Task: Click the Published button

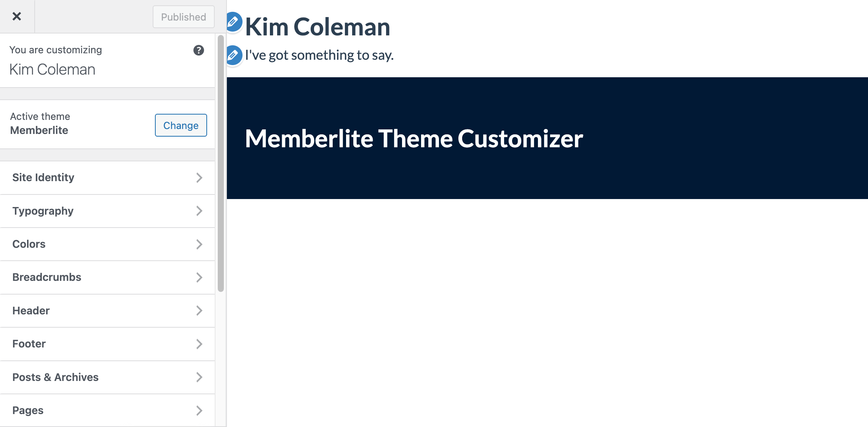Action: (x=183, y=17)
